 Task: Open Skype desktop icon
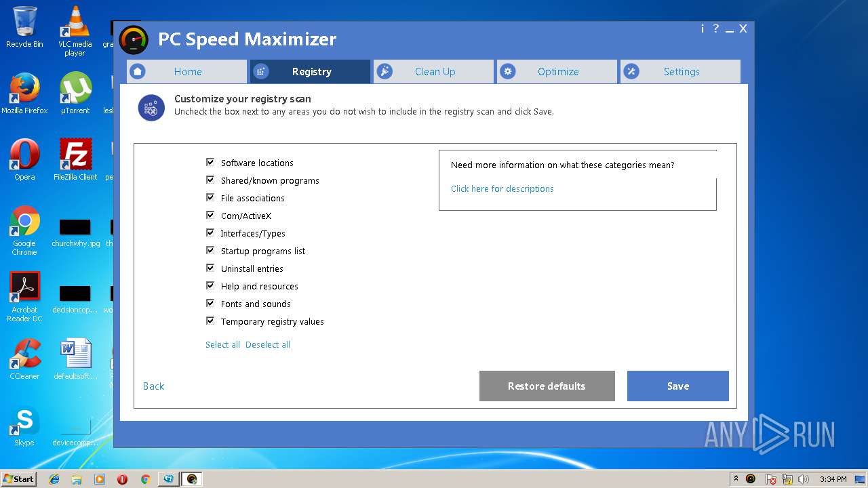point(24,426)
